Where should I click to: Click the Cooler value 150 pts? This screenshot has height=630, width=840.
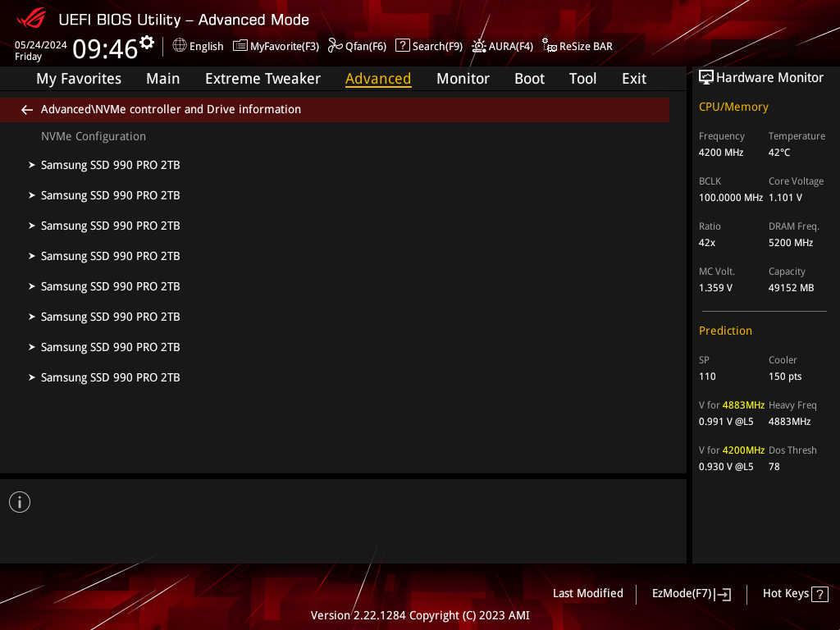[x=785, y=377]
